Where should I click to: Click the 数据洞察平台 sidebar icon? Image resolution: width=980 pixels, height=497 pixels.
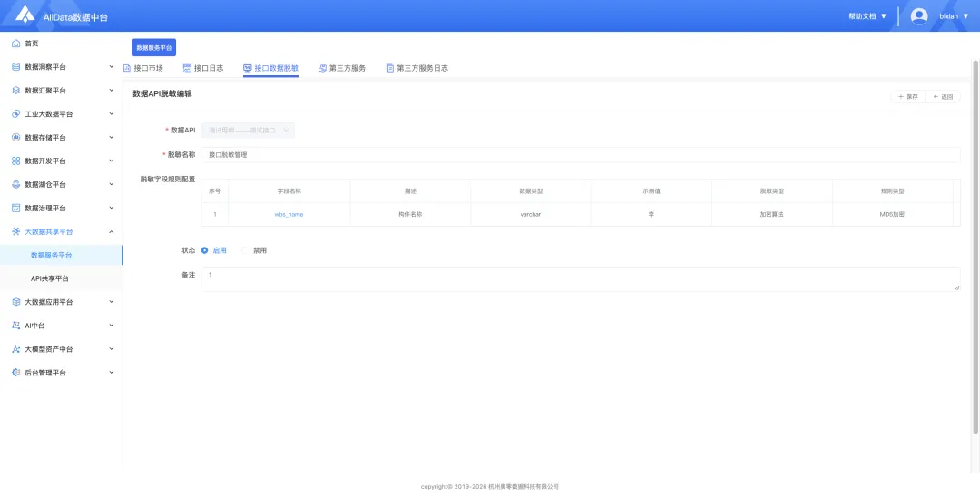coord(16,67)
